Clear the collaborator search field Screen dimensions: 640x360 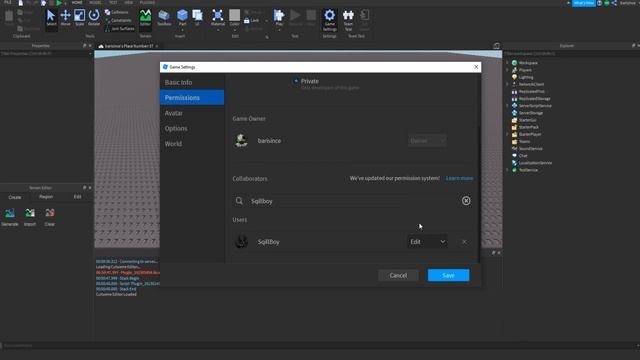pyautogui.click(x=466, y=201)
